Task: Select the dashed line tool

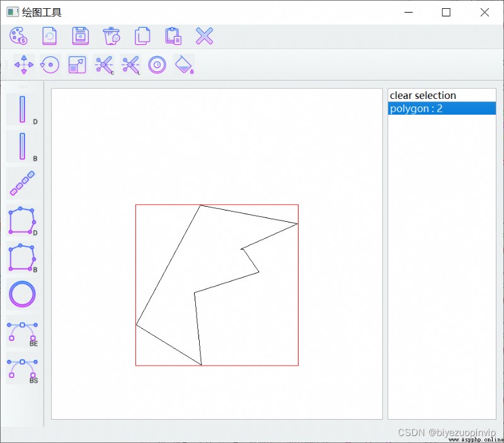Action: (x=22, y=183)
